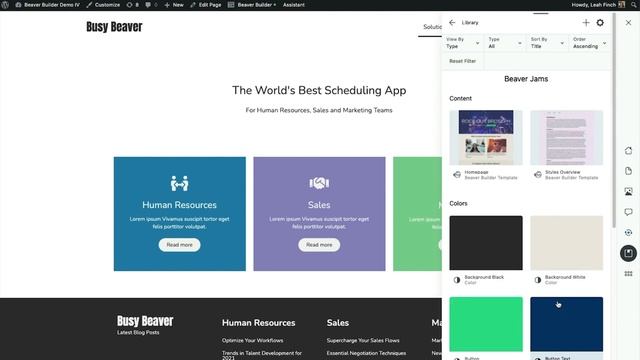Click the Busy Beaver site logo in header

[114, 27]
